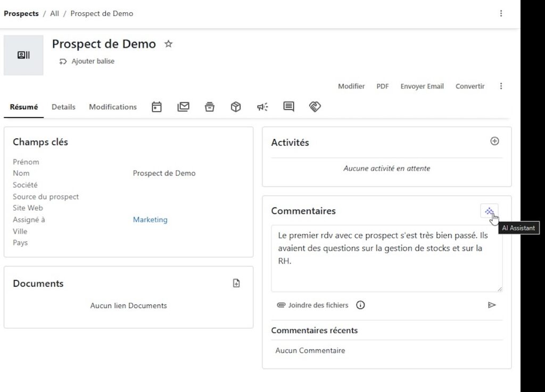Click inside the comment text area
This screenshot has height=392, width=545.
(x=386, y=271)
